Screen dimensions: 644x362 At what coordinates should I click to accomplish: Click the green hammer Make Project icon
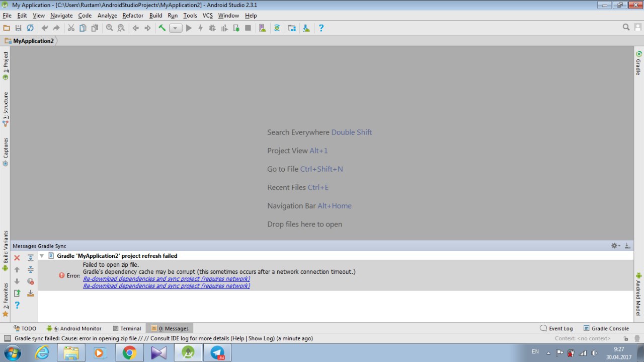click(x=162, y=28)
